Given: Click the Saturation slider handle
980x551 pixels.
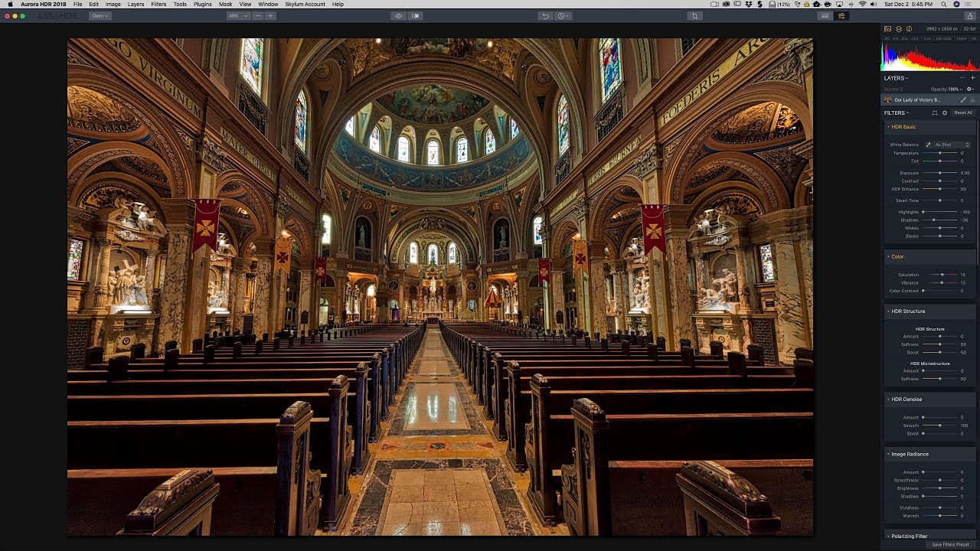Looking at the screenshot, I should (942, 275).
